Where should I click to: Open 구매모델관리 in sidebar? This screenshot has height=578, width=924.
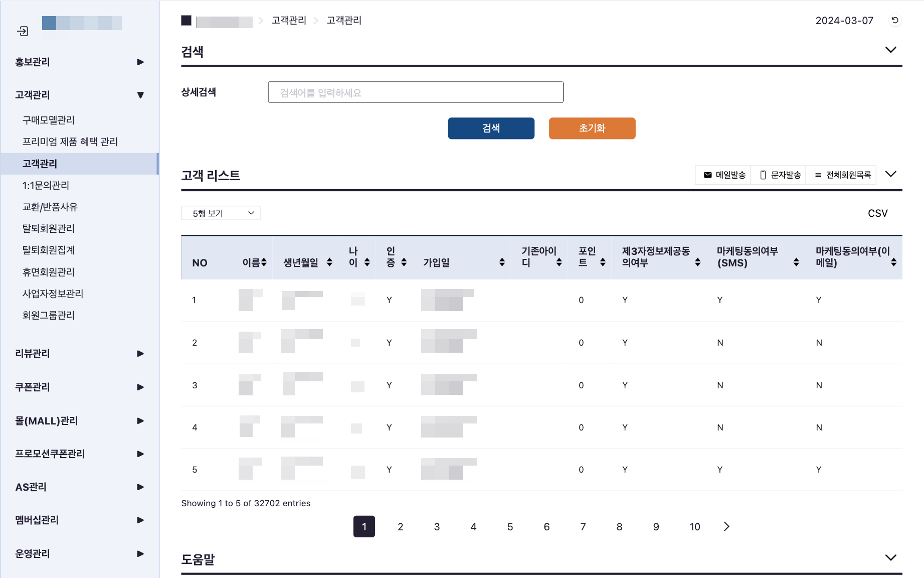click(49, 120)
